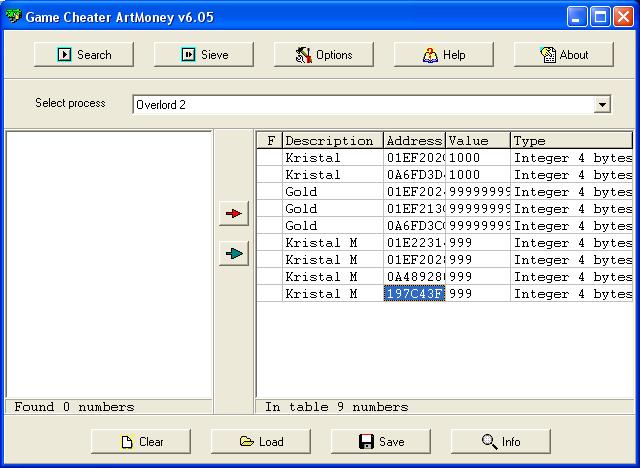Click the Gold description at 01EF213
The width and height of the screenshot is (640, 468).
tap(333, 208)
